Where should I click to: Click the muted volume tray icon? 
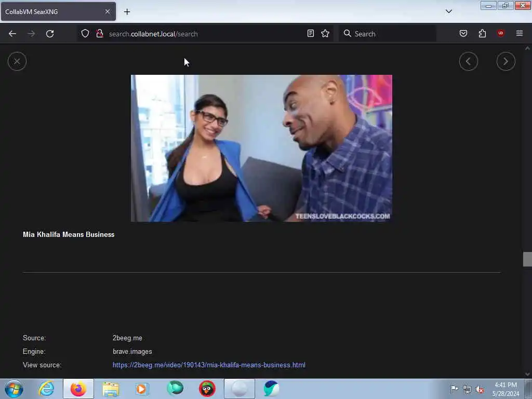(x=480, y=390)
